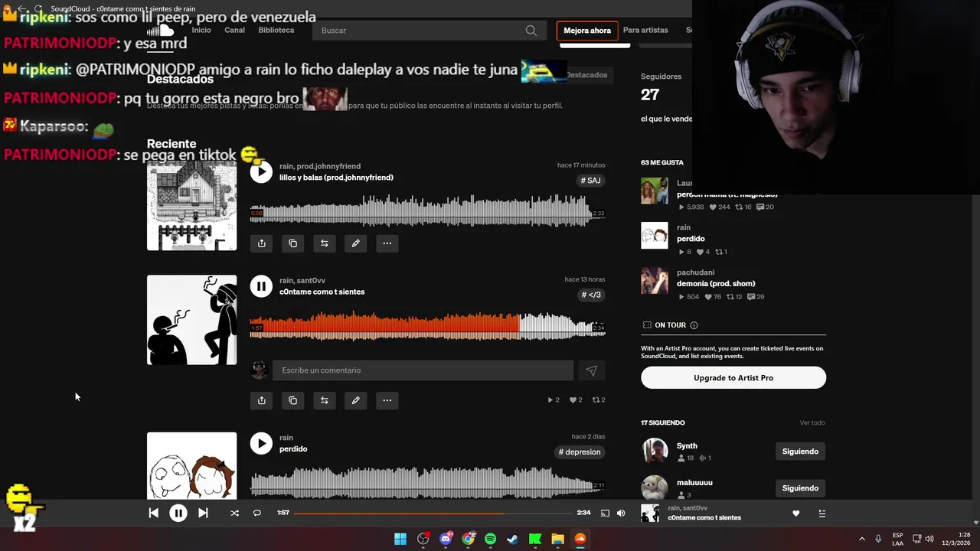Open liked track 'perdido' by rain
980x551 pixels.
(691, 239)
